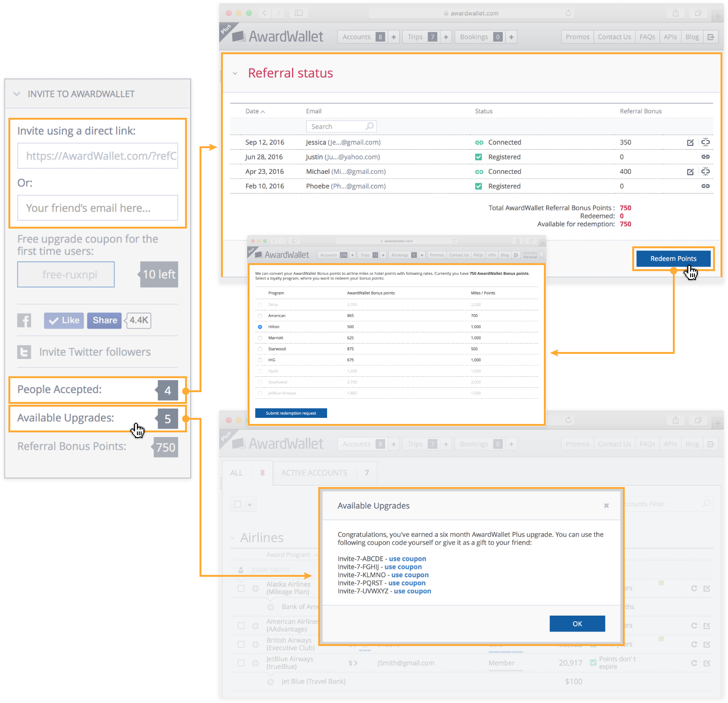Open the select-all dropdown arrow in accounts list
728x703 pixels.
click(x=250, y=505)
